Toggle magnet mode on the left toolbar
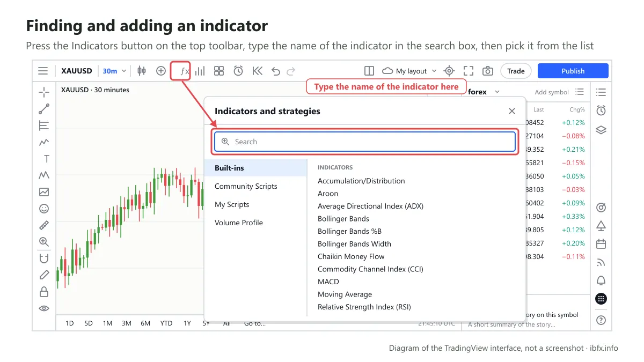Screen dimensions: 644x362 point(44,258)
